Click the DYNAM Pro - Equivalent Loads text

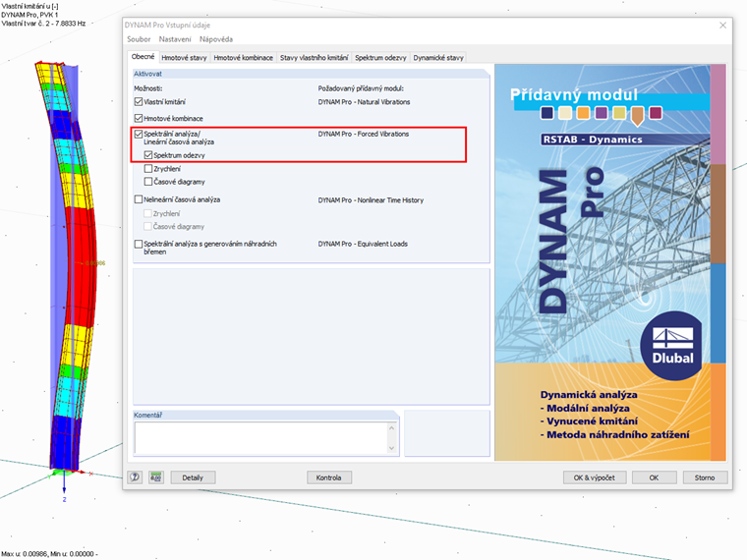pyautogui.click(x=363, y=244)
